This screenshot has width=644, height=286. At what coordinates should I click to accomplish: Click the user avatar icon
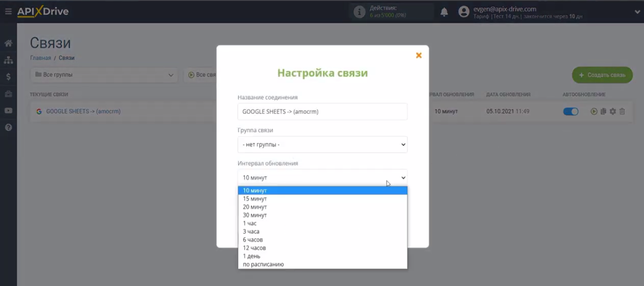coord(464,12)
